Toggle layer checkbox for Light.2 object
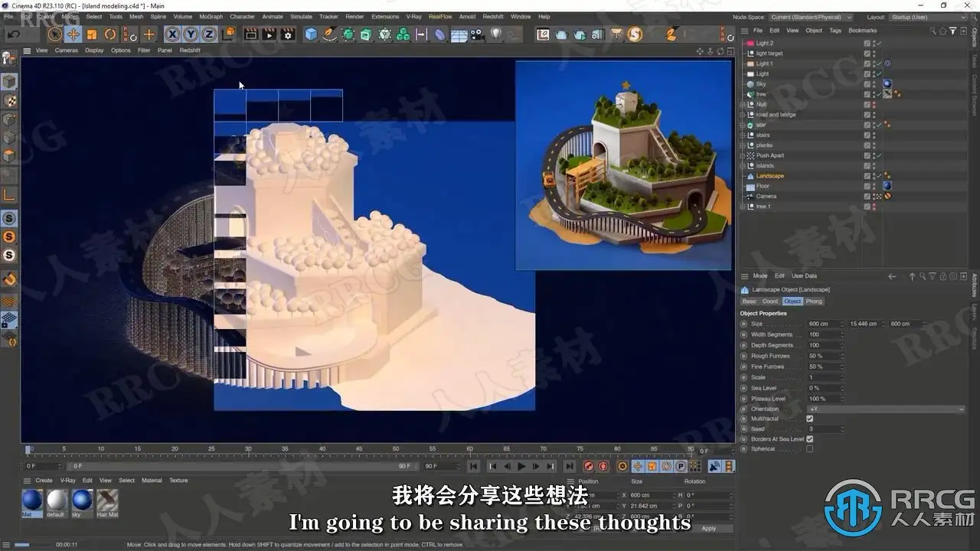980x551 pixels. tap(867, 44)
